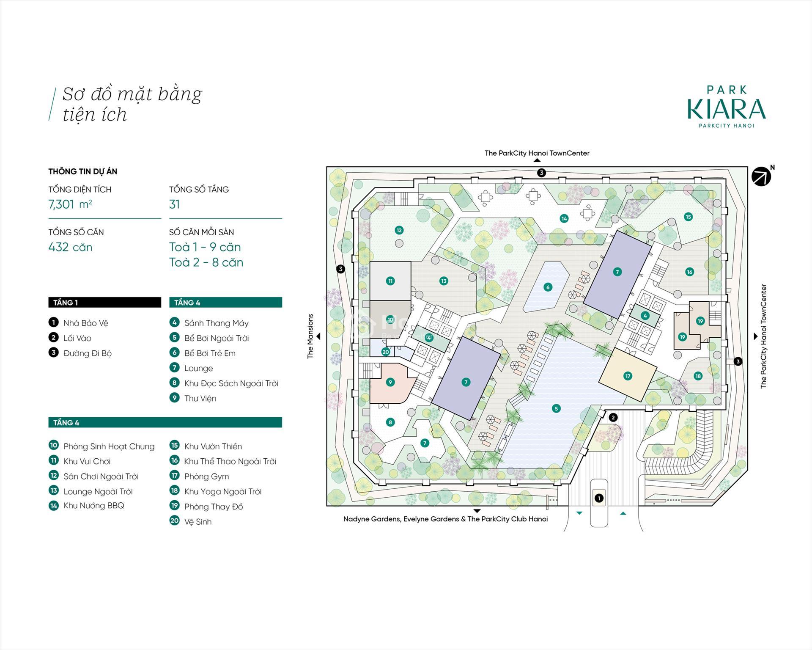Click map marker 14 on the BBQ area
The width and height of the screenshot is (812, 650).
tap(564, 218)
